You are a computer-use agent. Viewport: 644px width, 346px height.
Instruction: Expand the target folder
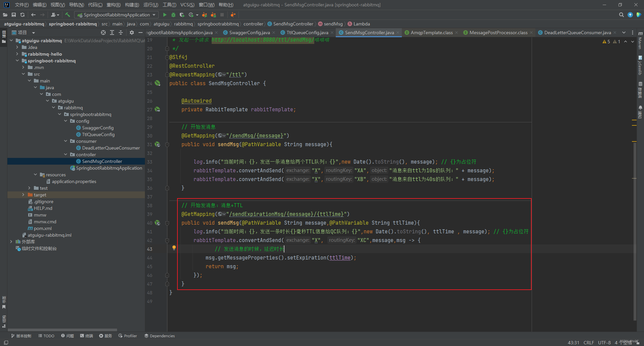(23, 195)
